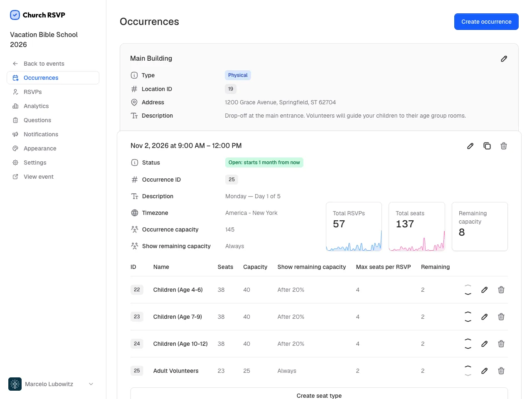Click the Church RSVP logo
This screenshot has width=532, height=399.
(37, 15)
